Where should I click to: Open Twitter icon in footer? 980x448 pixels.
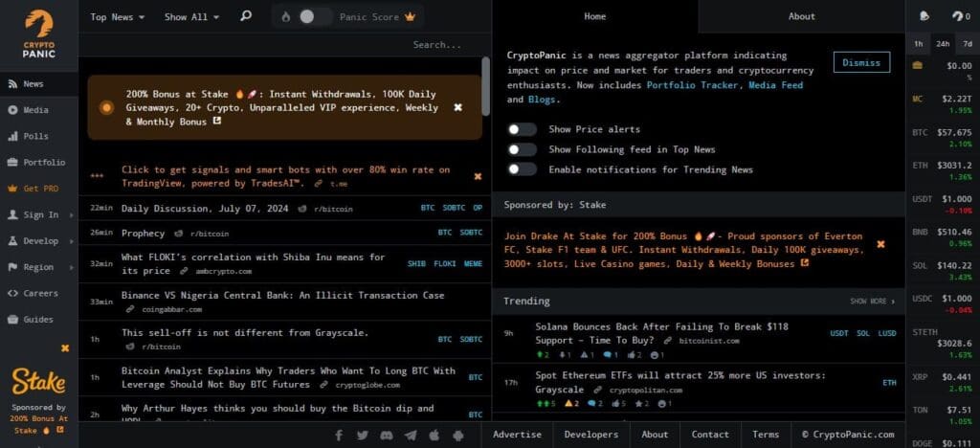pos(363,435)
